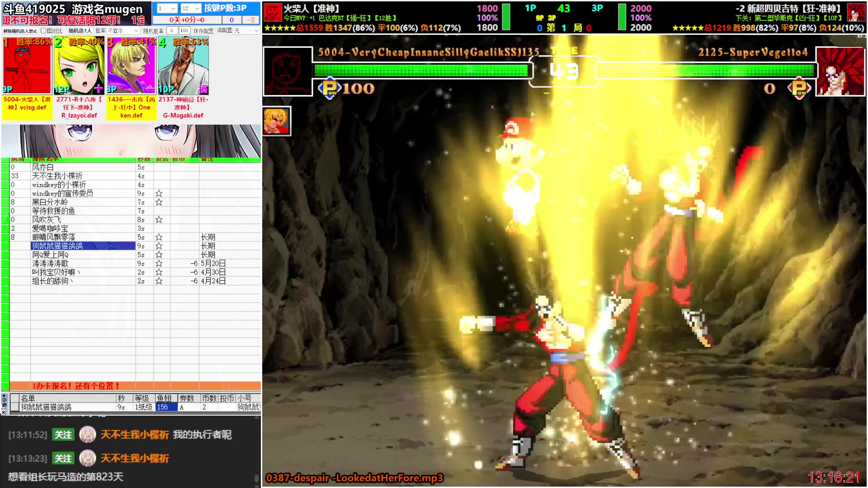Click player 1 Pow gauge icon

pos(329,88)
